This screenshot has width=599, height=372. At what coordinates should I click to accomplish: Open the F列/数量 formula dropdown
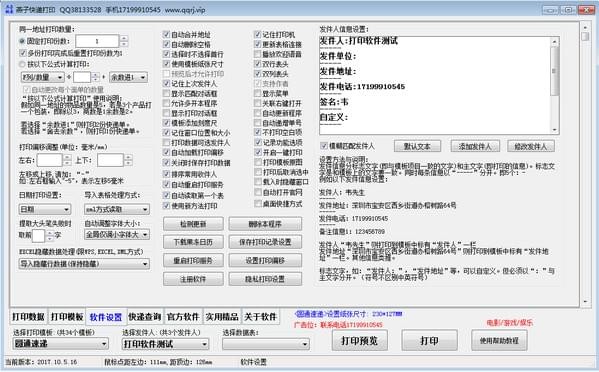pyautogui.click(x=42, y=77)
